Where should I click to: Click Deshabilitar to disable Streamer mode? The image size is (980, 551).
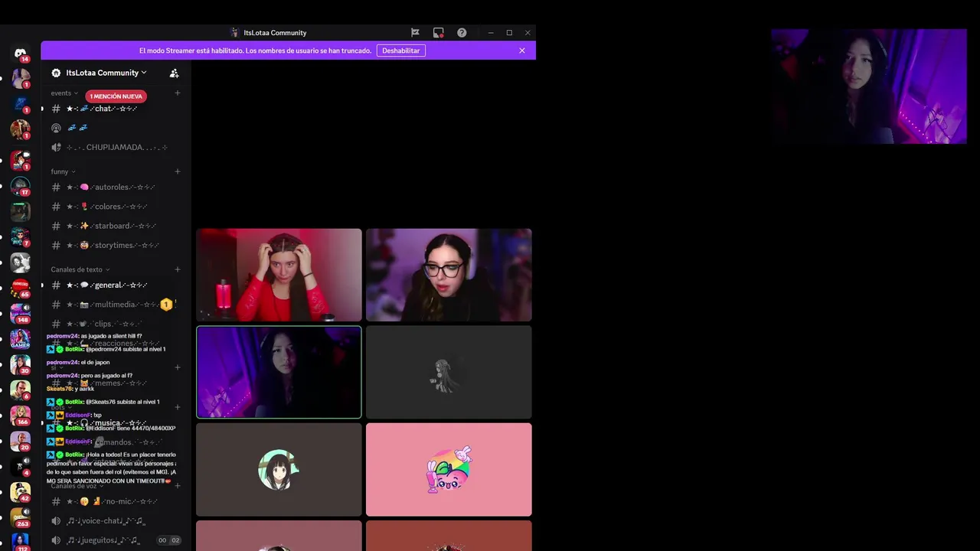[x=401, y=51]
